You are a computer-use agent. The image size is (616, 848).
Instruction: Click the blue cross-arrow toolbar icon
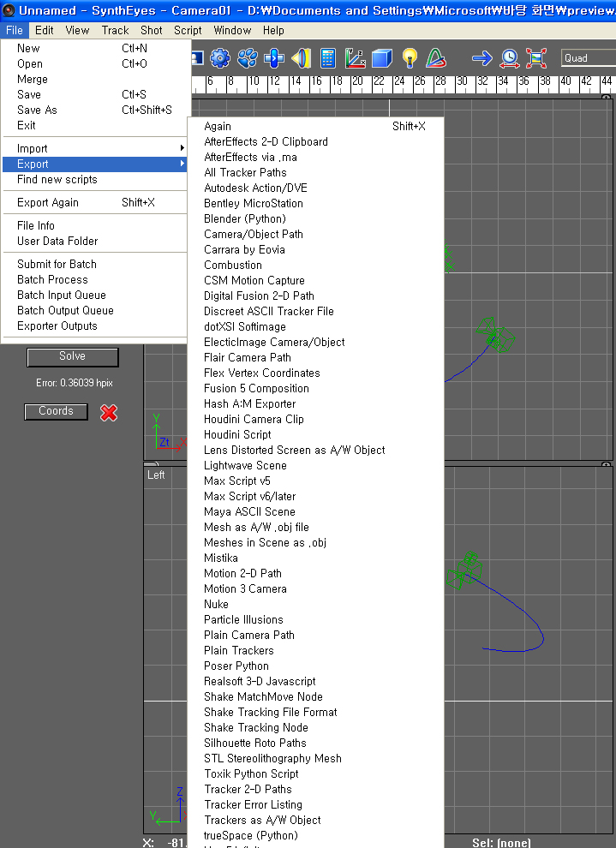click(274, 58)
